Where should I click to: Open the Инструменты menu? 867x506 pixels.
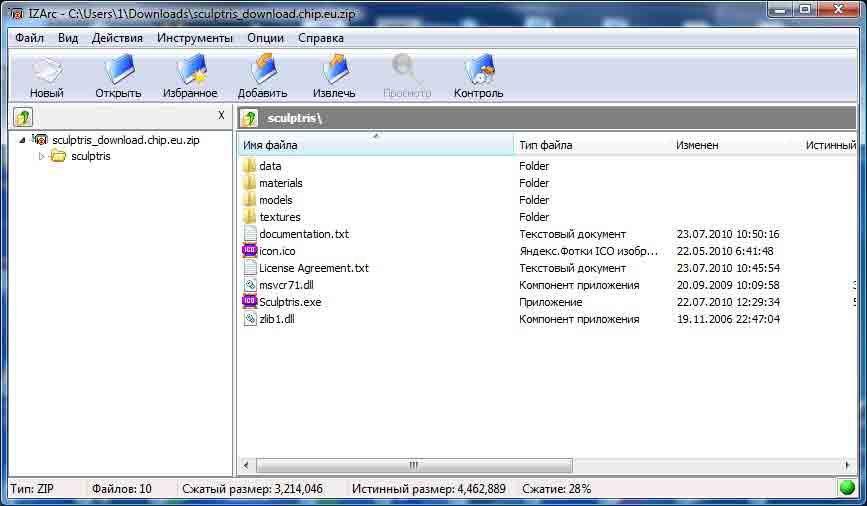(x=195, y=38)
